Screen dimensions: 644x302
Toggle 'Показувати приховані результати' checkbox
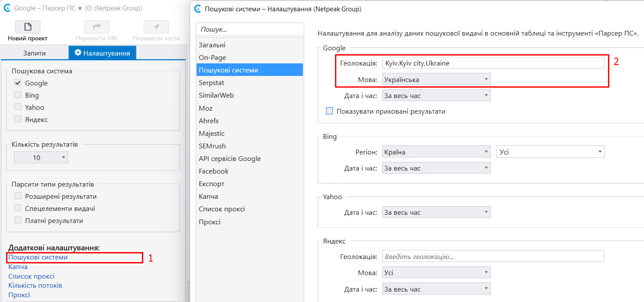click(329, 112)
